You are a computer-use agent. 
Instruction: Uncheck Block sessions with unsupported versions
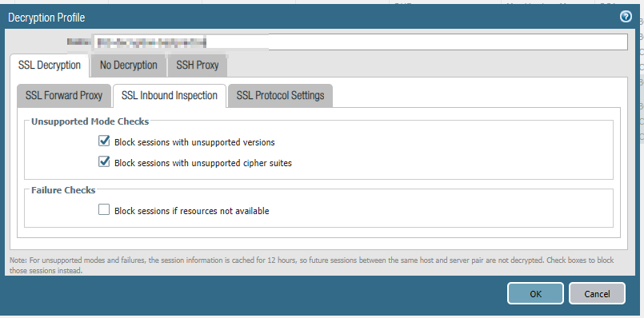(104, 141)
